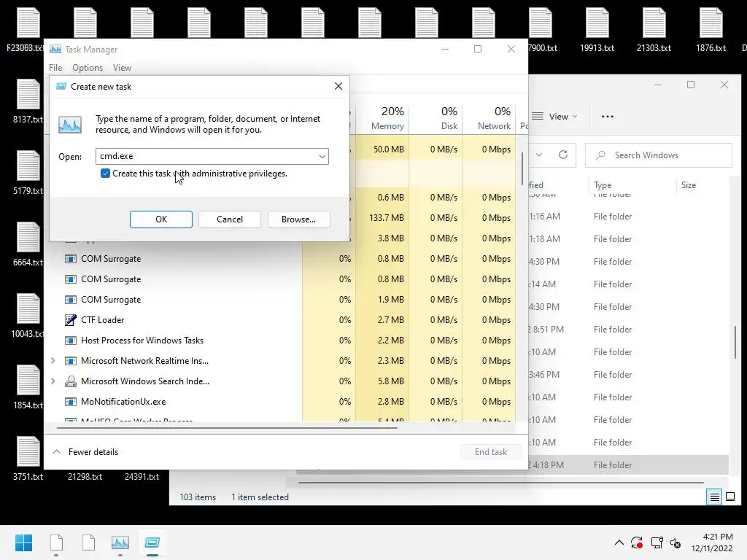This screenshot has width=747, height=560.
Task: Click File Explorer vertical scrollbar
Action: 735,342
